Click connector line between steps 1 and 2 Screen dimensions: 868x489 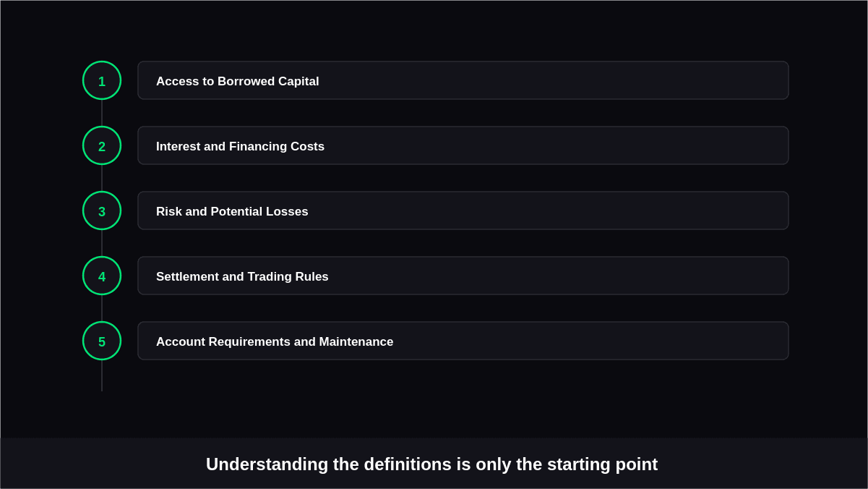pyautogui.click(x=102, y=113)
